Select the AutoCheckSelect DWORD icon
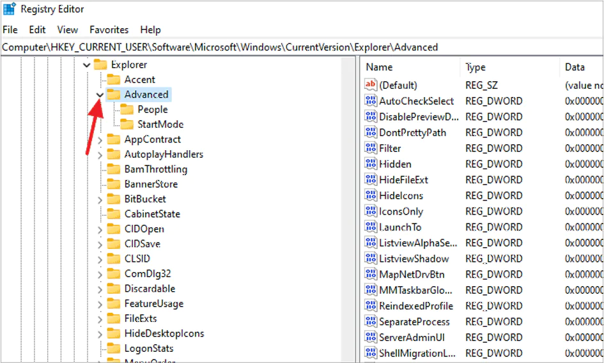604x364 pixels. (x=371, y=101)
